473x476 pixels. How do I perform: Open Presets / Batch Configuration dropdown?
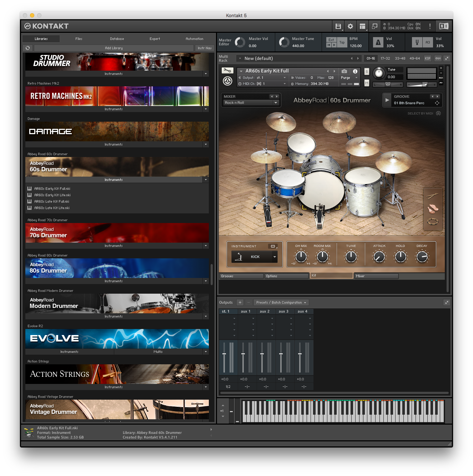coord(281,303)
